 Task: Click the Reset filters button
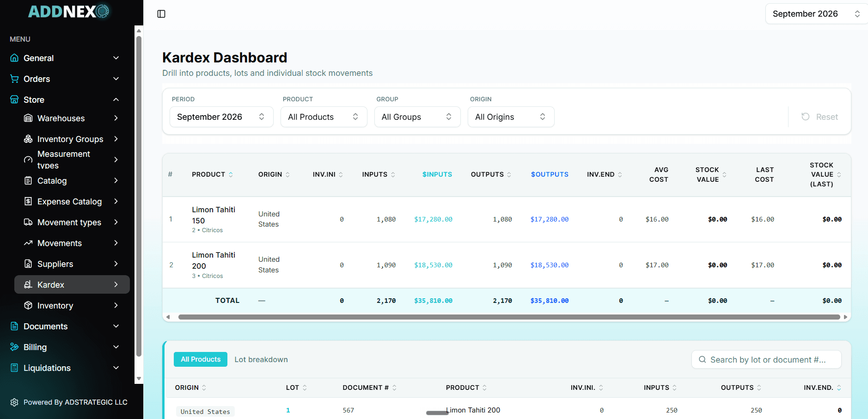pos(819,117)
